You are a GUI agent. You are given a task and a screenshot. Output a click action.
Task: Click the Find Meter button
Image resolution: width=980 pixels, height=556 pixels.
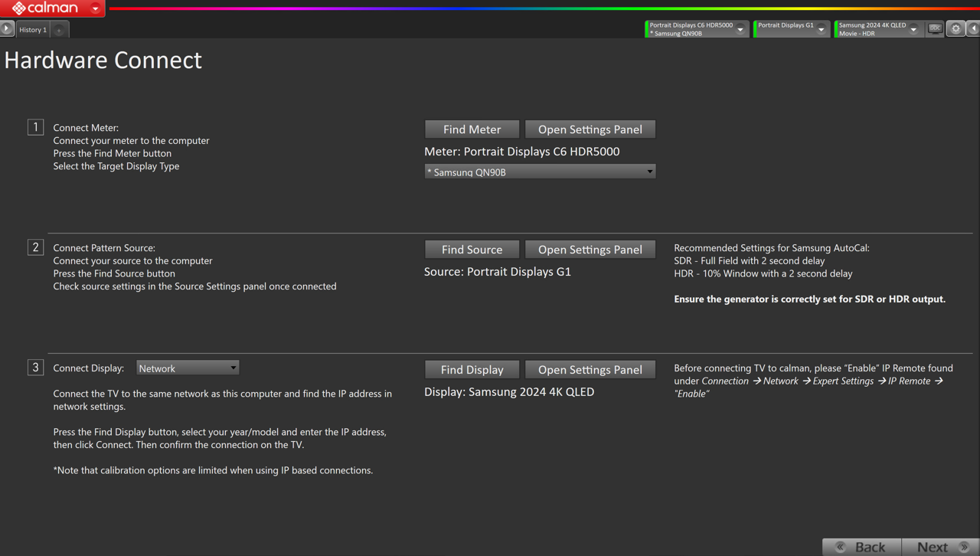[x=472, y=129]
